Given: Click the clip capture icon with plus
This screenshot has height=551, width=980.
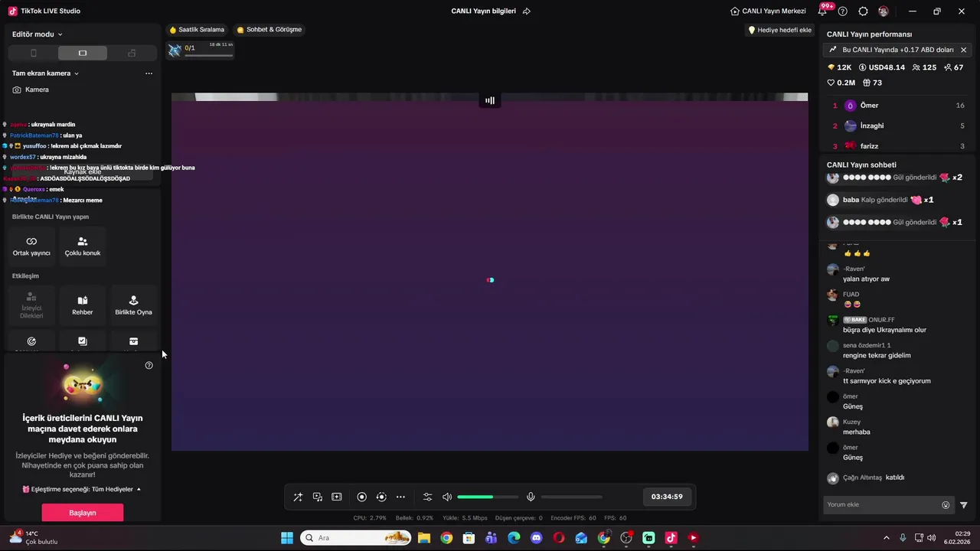Looking at the screenshot, I should (x=337, y=497).
